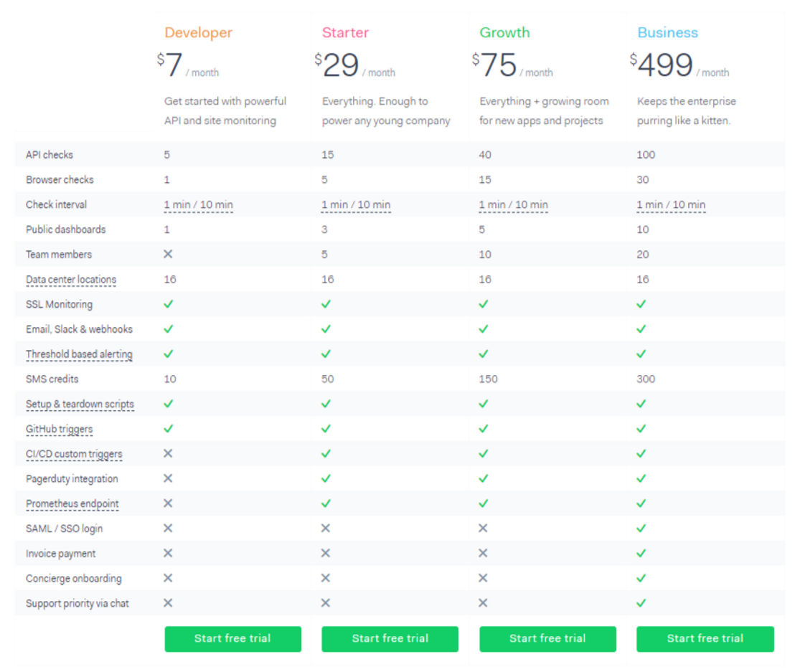
Task: Start the free trial for the Starter plan
Action: click(x=390, y=638)
